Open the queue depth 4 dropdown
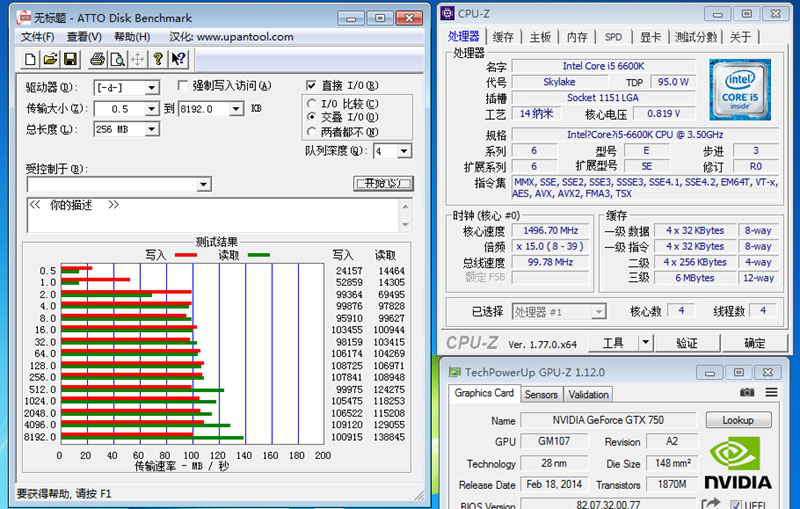The height and width of the screenshot is (509, 800). click(404, 151)
